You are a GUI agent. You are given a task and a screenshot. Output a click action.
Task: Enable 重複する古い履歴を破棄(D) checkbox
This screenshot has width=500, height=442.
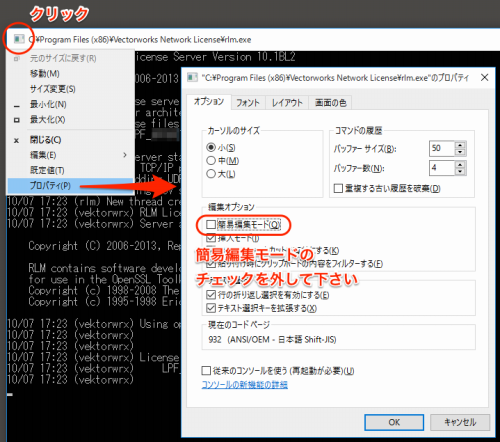pos(338,188)
